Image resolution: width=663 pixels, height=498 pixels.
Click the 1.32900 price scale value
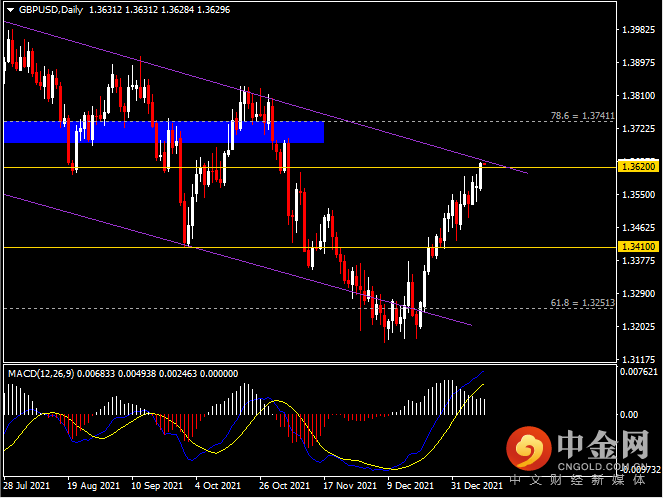[638, 293]
